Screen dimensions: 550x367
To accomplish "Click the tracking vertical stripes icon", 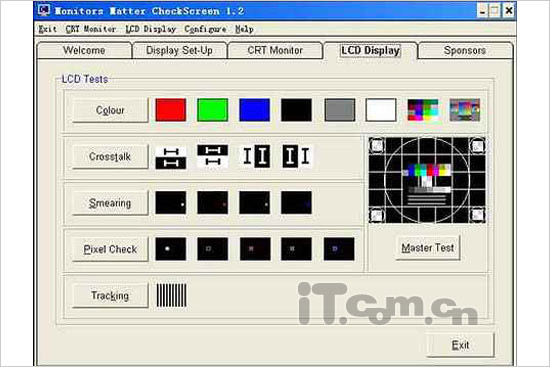I will (x=171, y=295).
